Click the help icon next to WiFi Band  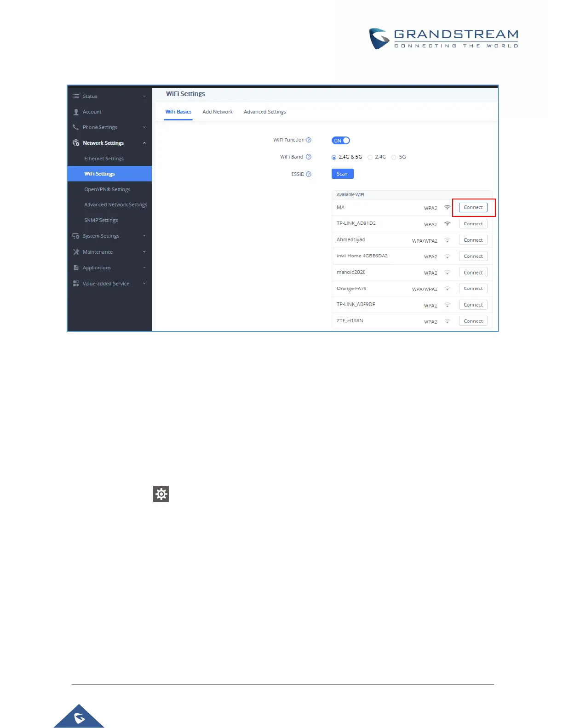[309, 157]
